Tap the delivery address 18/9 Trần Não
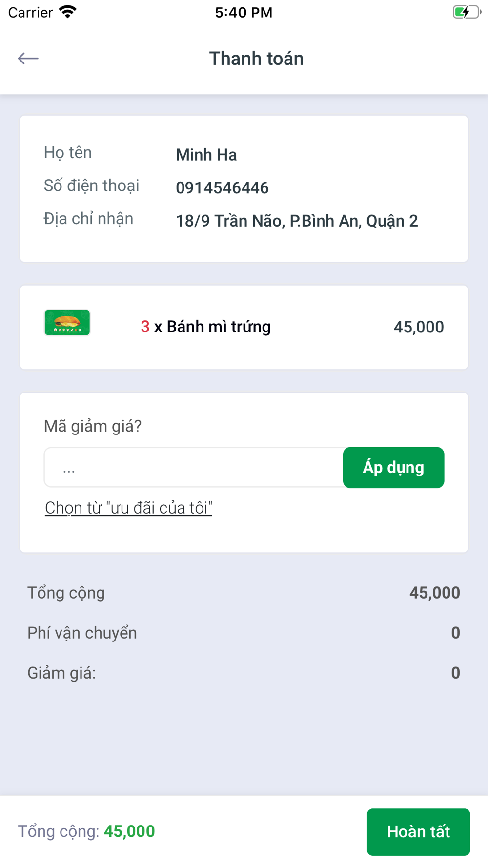The height and width of the screenshot is (868, 488). [x=297, y=221]
